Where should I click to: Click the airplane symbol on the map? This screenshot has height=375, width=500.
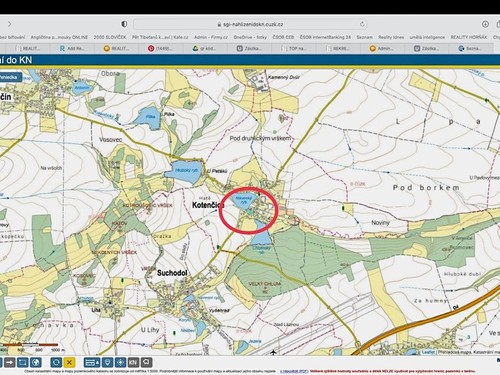click(x=273, y=352)
